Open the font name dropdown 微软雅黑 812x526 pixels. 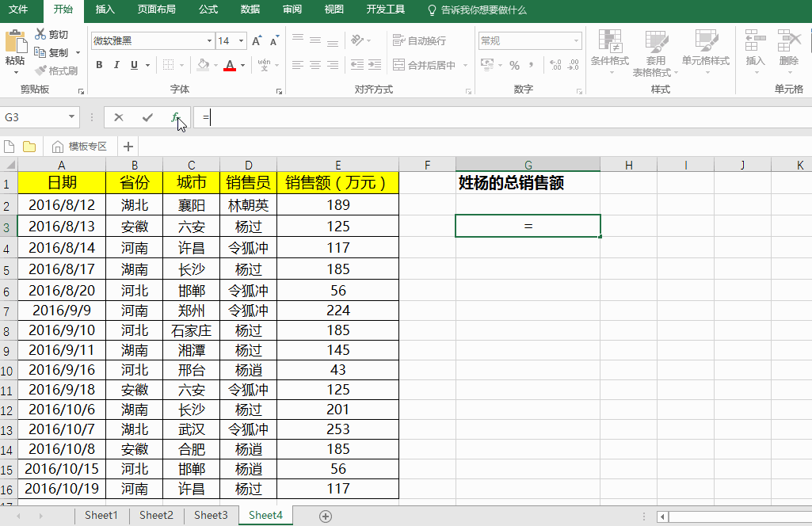click(209, 41)
